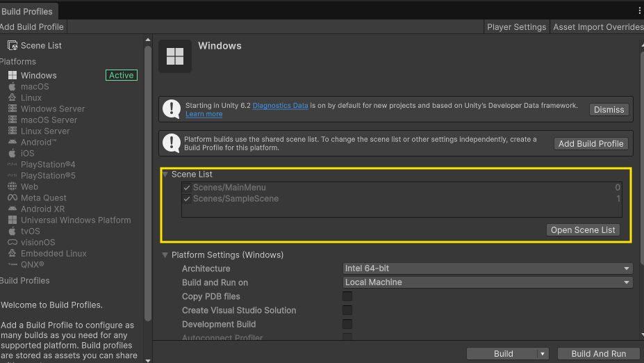Viewport: 644px width, 363px height.
Task: Click the PlayStation 5 logo icon
Action: [13, 175]
